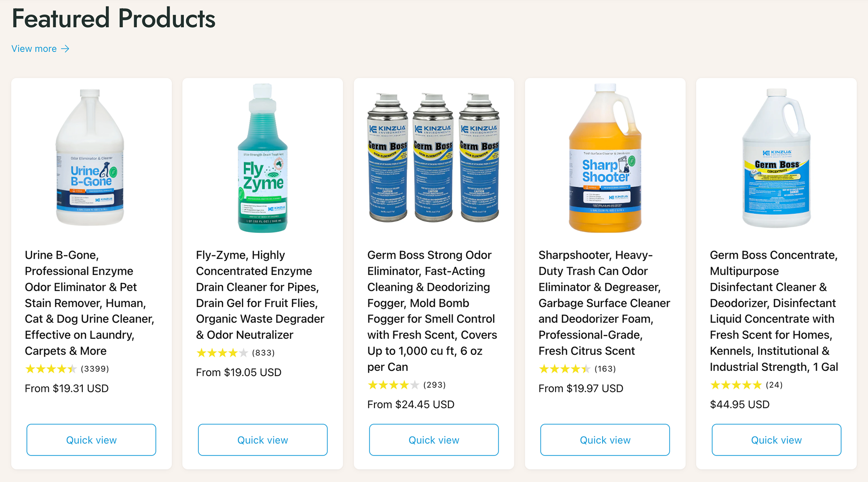Click the View more arrow icon
Screen dimensions: 868x482
click(x=66, y=49)
